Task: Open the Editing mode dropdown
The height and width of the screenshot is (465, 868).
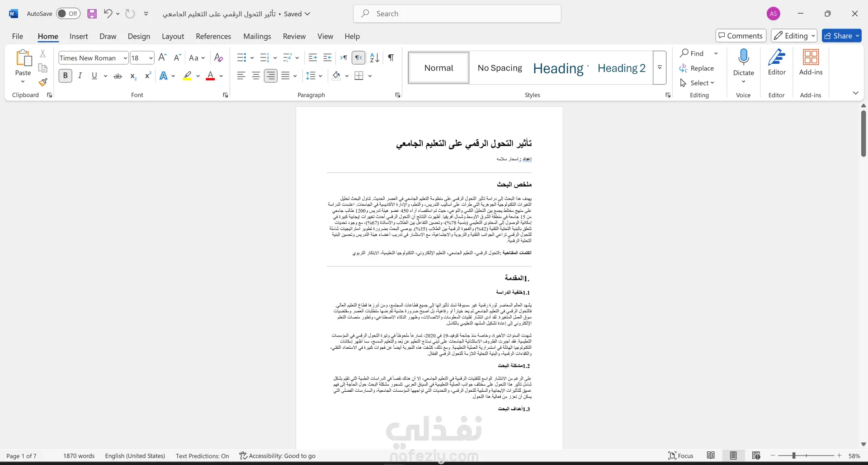Action: pos(794,36)
